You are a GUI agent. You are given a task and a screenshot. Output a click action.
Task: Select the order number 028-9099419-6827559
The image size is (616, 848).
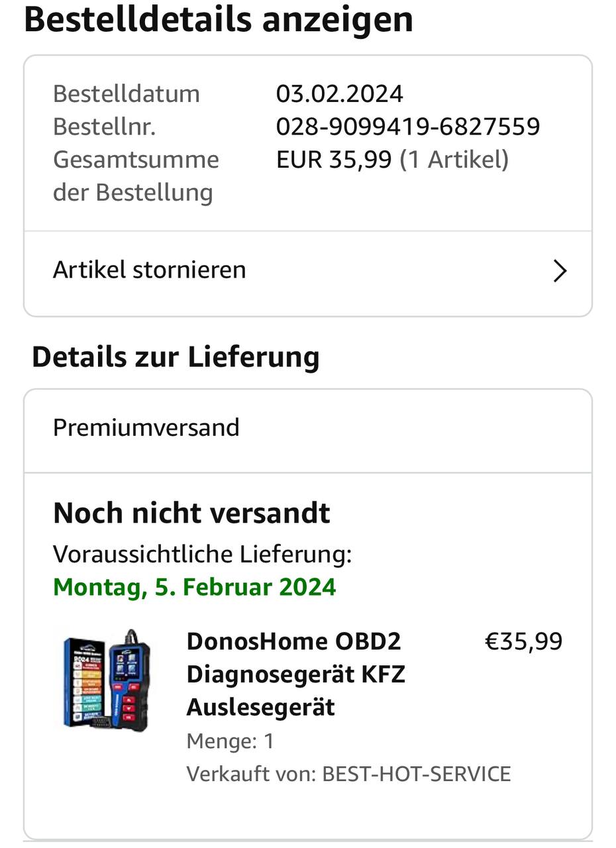[408, 127]
